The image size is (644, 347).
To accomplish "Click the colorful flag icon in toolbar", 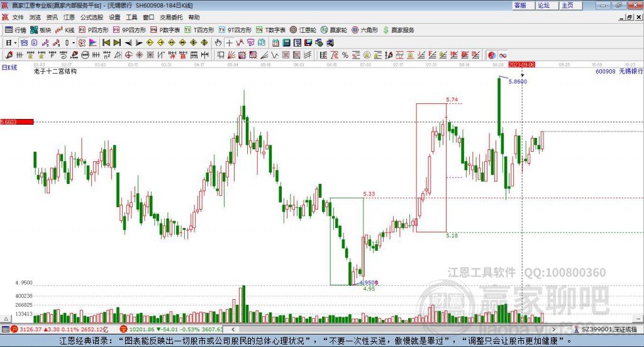I will [93, 43].
